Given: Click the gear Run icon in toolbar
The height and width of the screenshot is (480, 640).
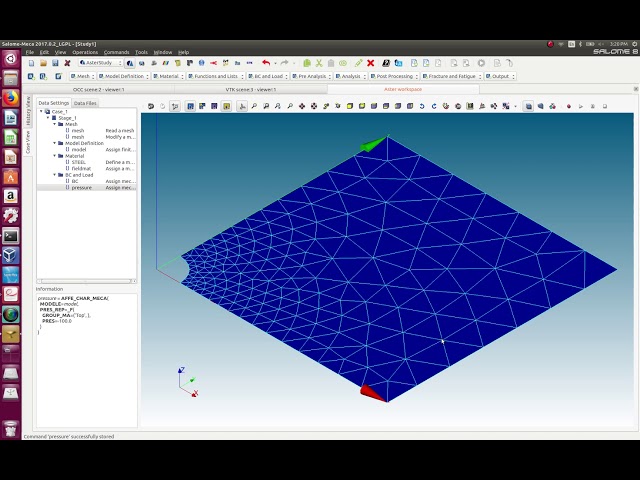Looking at the screenshot, I should 481,63.
